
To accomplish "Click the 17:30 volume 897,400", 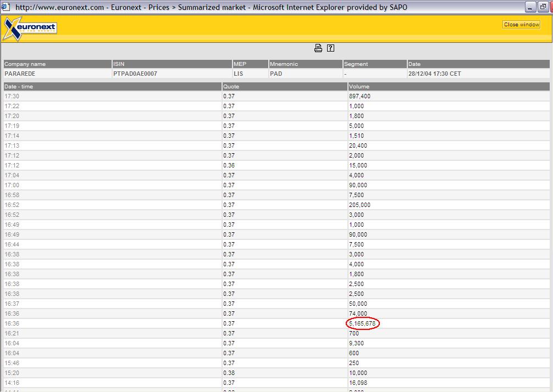I will [x=360, y=96].
